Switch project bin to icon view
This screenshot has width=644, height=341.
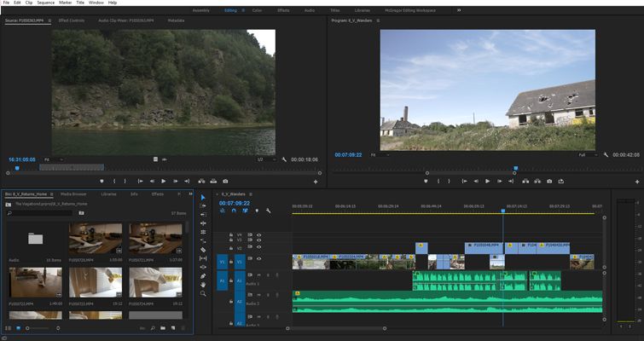coord(19,327)
